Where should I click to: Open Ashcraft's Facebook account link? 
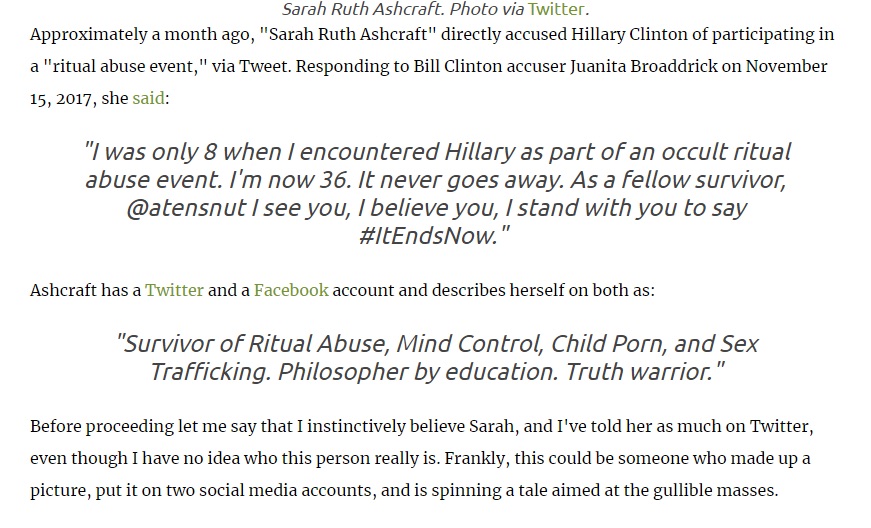tap(291, 290)
